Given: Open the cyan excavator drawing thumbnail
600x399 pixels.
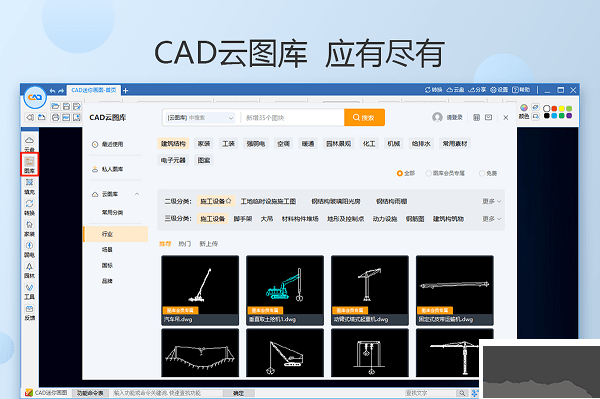Looking at the screenshot, I should pos(285,290).
